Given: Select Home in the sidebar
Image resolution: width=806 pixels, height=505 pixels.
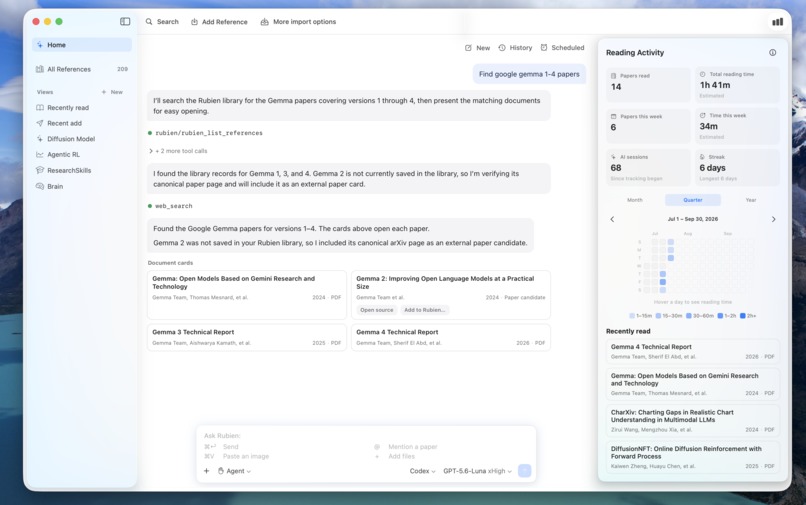Looking at the screenshot, I should (x=82, y=45).
